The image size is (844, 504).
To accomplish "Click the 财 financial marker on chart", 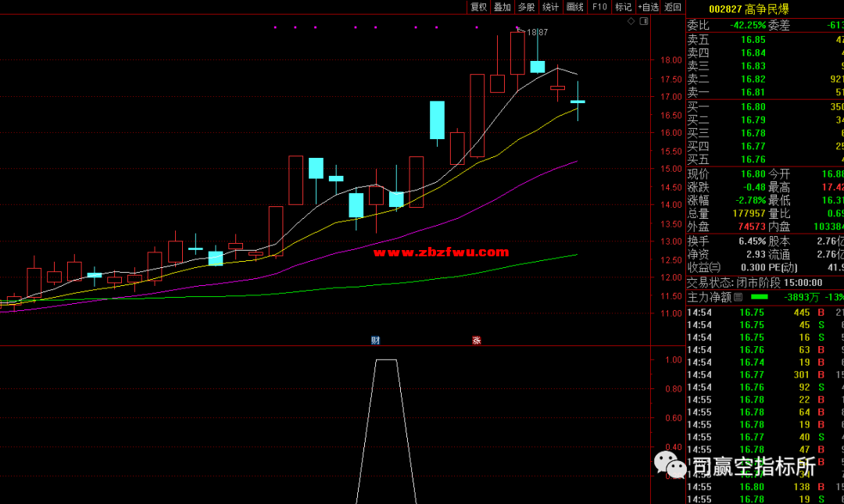I will click(375, 340).
